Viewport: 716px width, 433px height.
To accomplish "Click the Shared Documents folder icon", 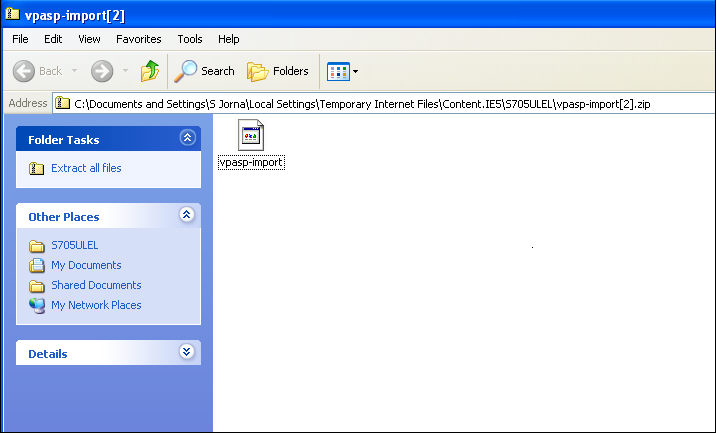I will tap(37, 286).
